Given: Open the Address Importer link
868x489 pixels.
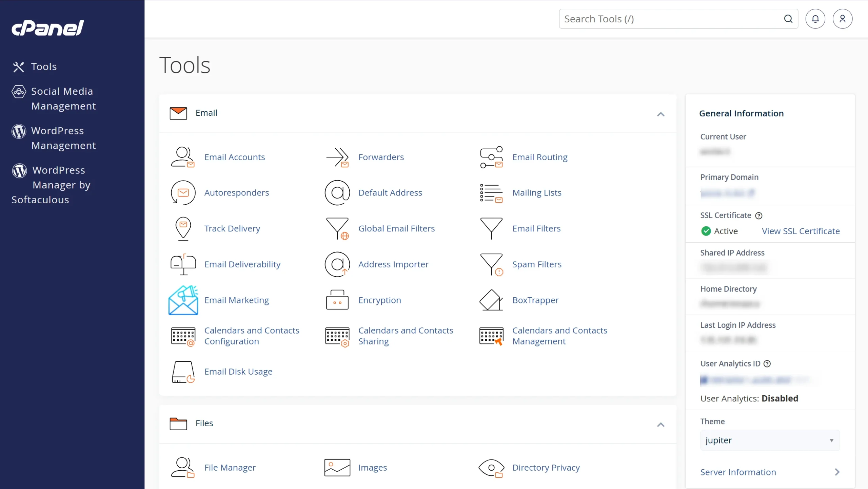Looking at the screenshot, I should click(393, 264).
